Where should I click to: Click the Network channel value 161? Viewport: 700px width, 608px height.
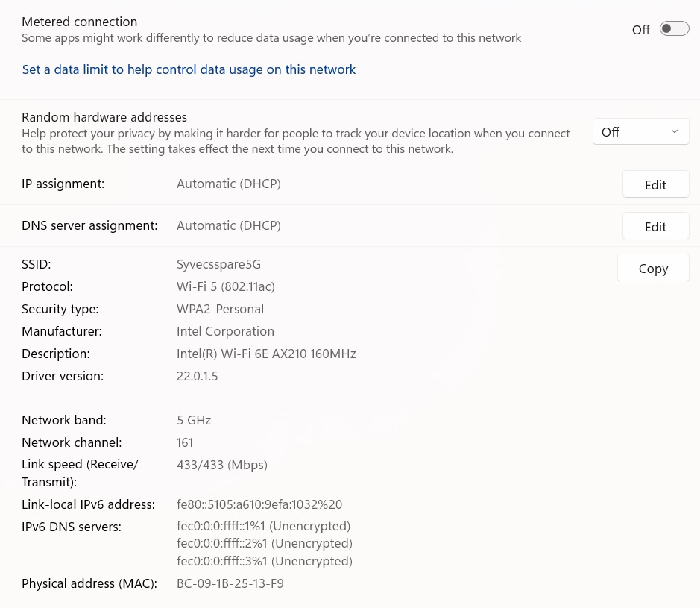(185, 442)
